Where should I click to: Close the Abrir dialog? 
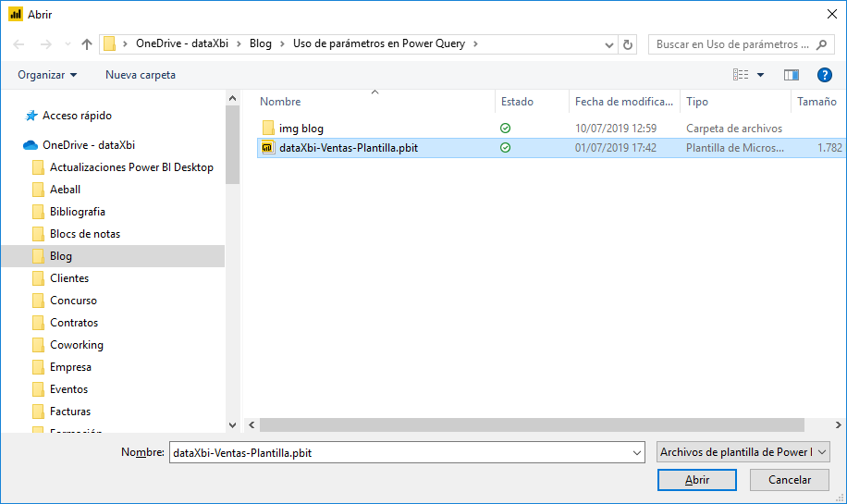[832, 14]
